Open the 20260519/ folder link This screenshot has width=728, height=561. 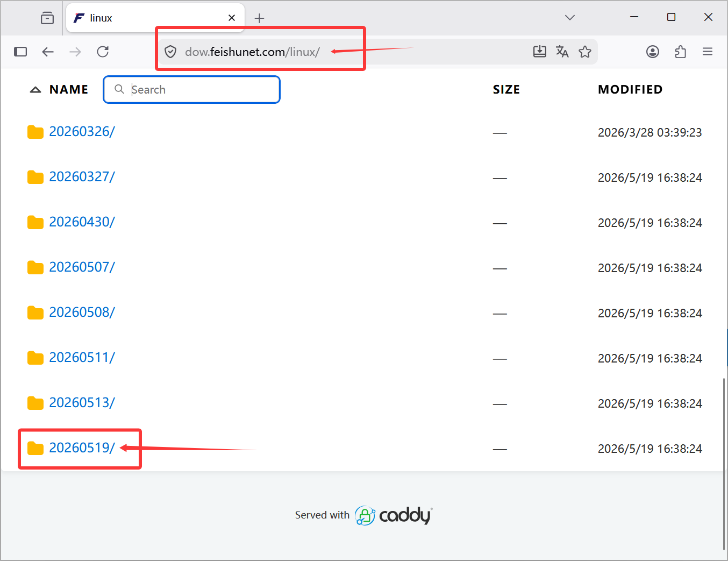pos(82,448)
